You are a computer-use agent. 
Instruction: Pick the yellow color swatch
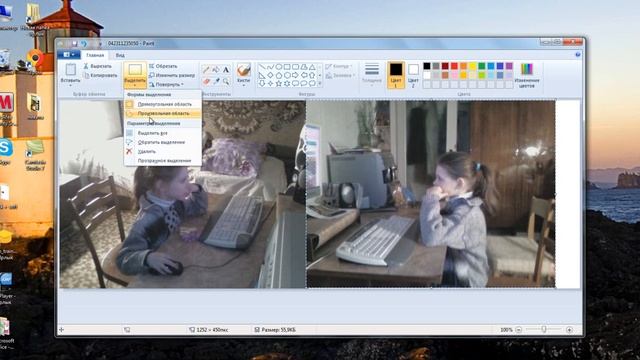click(x=473, y=66)
